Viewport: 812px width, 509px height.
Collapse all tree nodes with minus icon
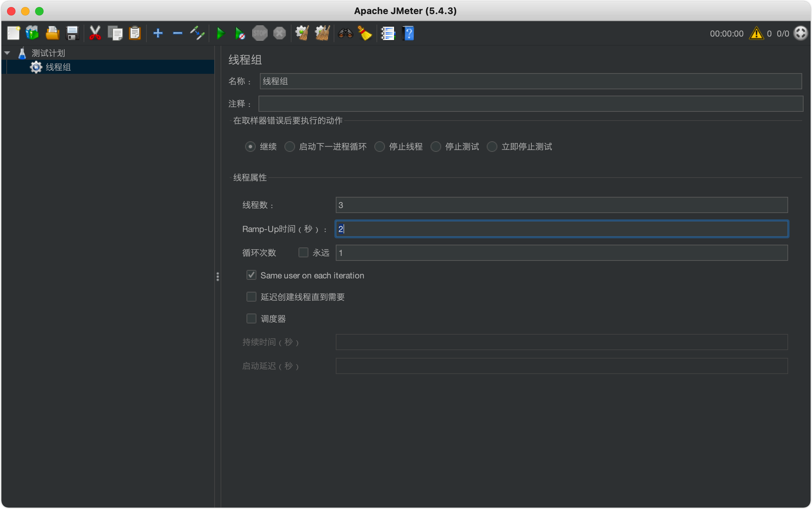click(178, 33)
